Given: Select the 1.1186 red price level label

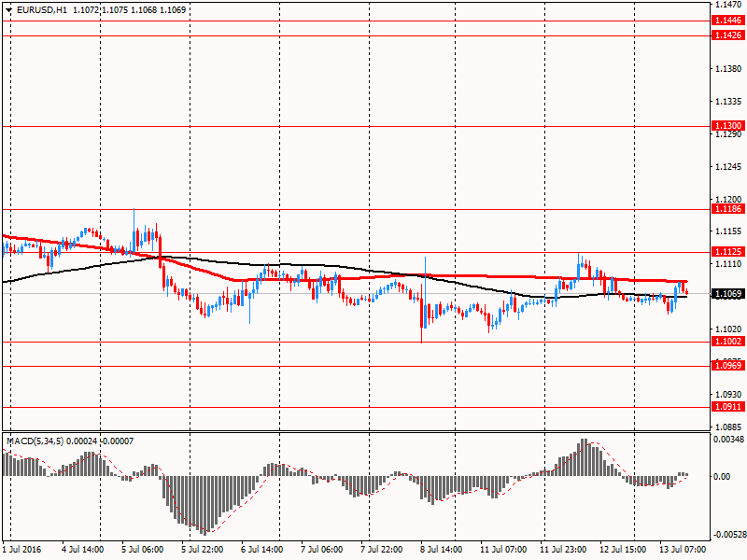Looking at the screenshot, I should 728,209.
